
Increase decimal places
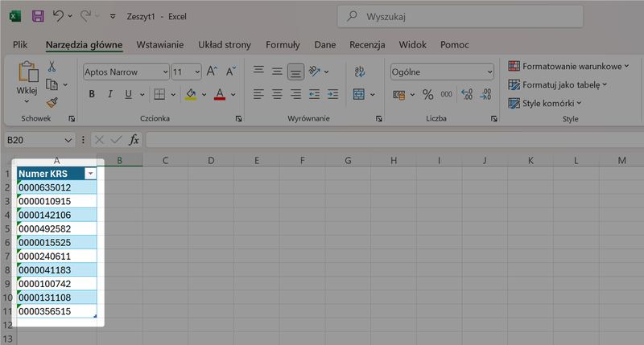[x=467, y=94]
